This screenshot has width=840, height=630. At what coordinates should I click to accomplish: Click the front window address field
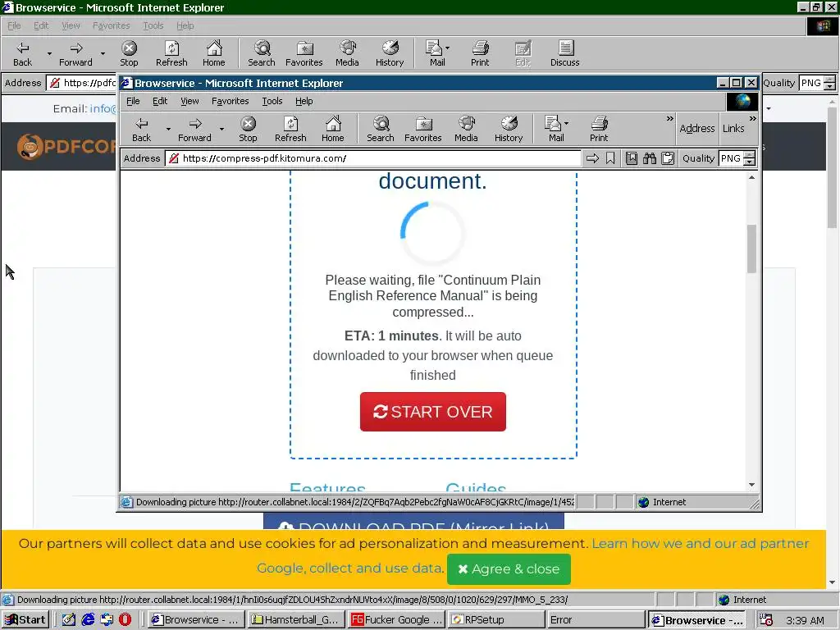pos(373,158)
